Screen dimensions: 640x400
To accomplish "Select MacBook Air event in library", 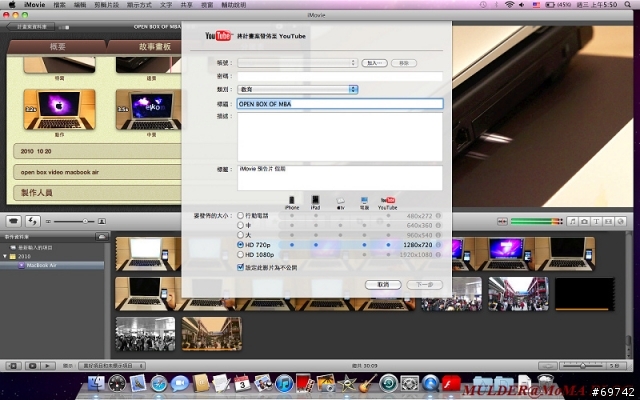I will click(52, 265).
